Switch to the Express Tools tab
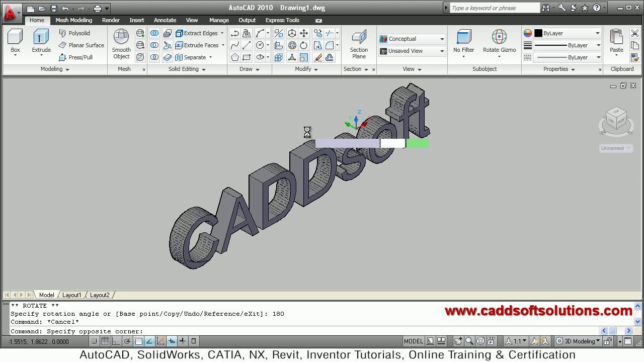644x362 pixels. [282, 20]
